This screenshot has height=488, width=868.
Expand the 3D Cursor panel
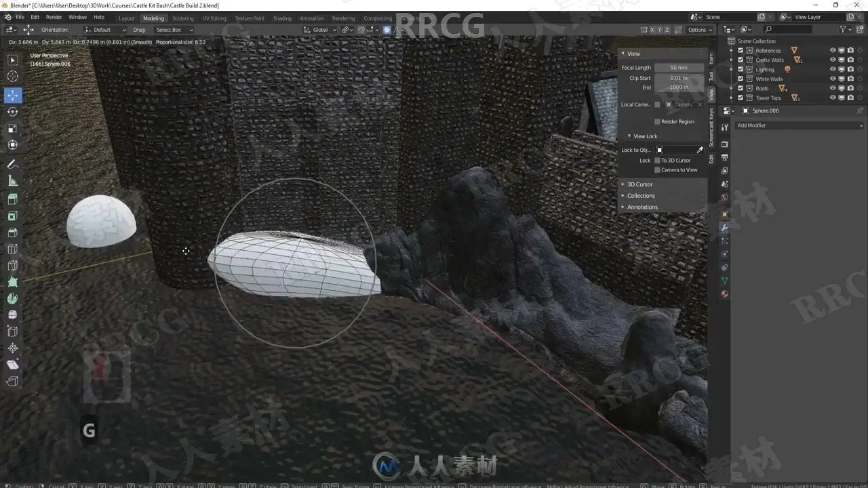pyautogui.click(x=639, y=184)
